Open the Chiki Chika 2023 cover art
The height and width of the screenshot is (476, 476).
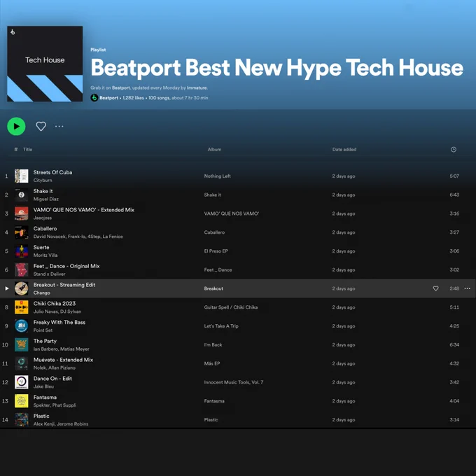(x=22, y=307)
